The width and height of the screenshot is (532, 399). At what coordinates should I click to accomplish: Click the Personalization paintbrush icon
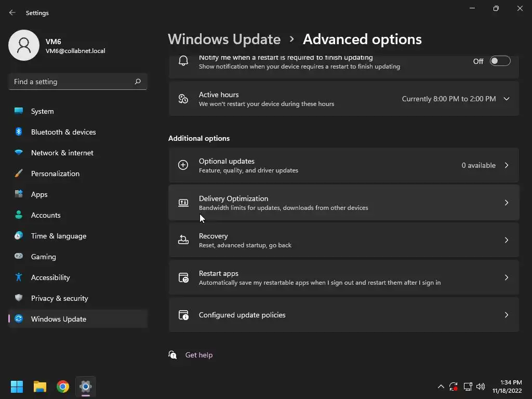pos(19,174)
